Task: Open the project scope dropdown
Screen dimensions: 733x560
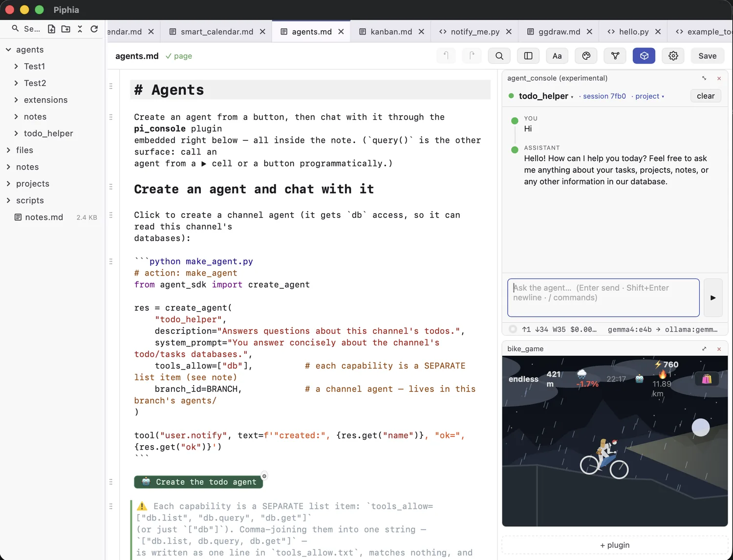Action: click(649, 96)
